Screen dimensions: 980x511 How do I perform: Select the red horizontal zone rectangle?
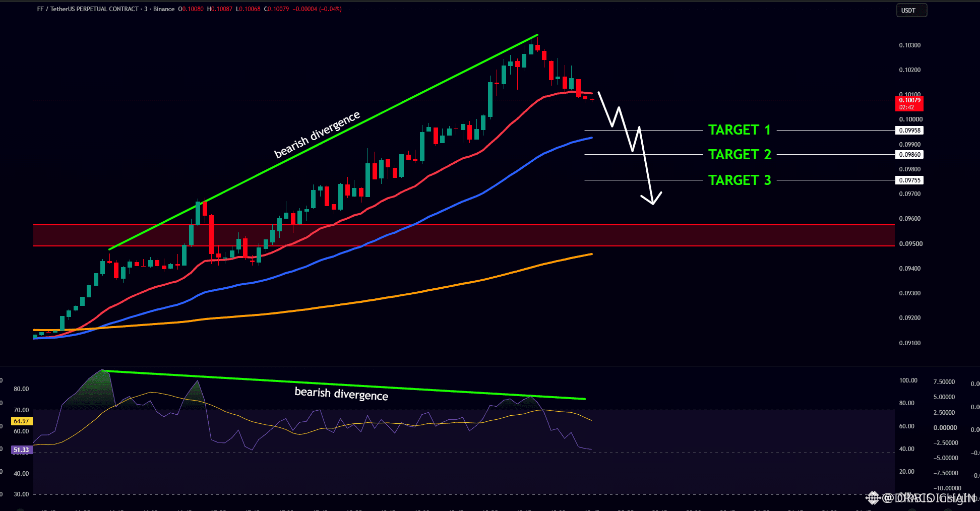(x=464, y=235)
